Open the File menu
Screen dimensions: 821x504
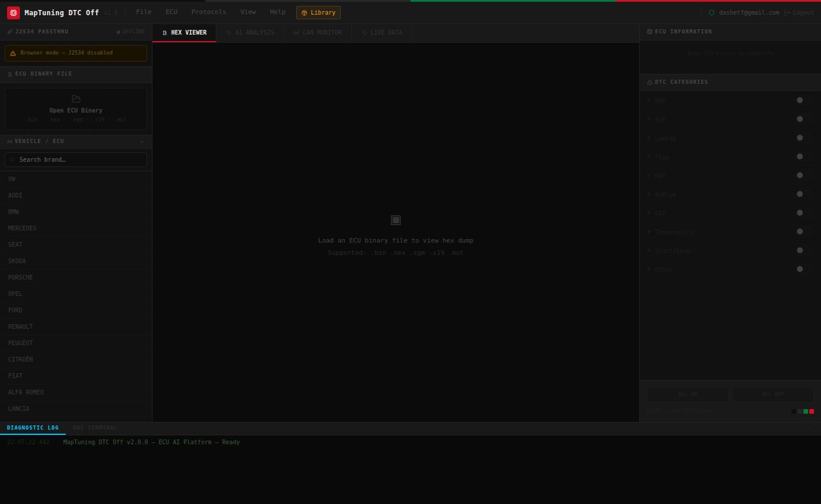tap(144, 12)
